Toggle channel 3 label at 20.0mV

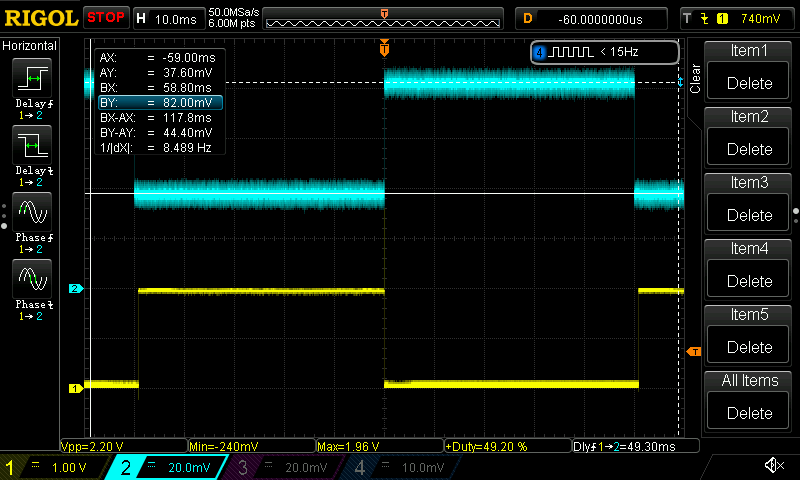[x=286, y=467]
